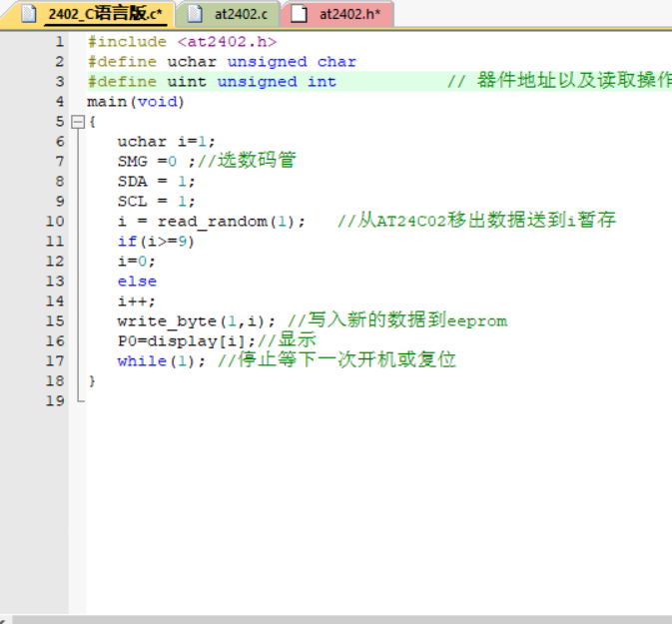Screen dimensions: 672x624
Task: Click the comment '//显示'
Action: tap(287, 340)
